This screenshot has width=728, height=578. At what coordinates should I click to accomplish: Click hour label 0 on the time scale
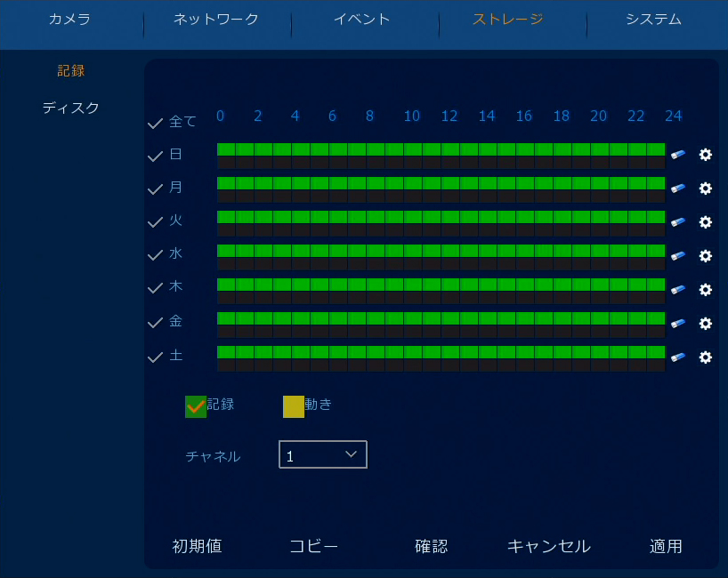pyautogui.click(x=220, y=116)
